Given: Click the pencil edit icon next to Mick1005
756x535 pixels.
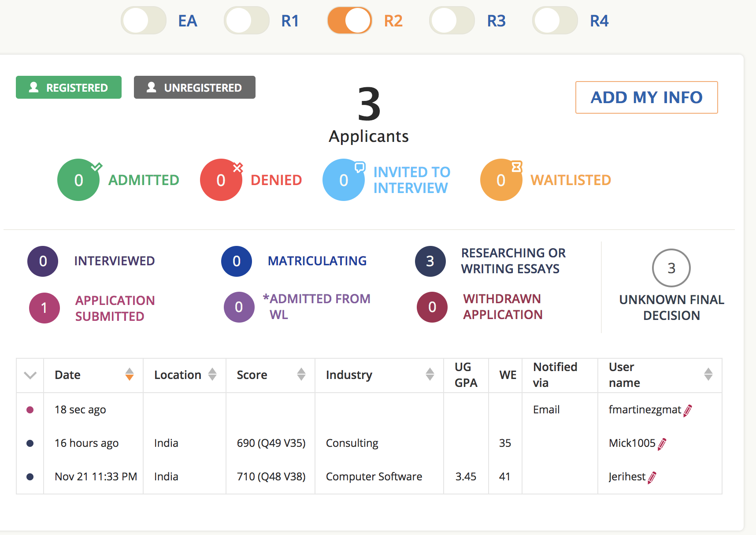Looking at the screenshot, I should pyautogui.click(x=662, y=444).
